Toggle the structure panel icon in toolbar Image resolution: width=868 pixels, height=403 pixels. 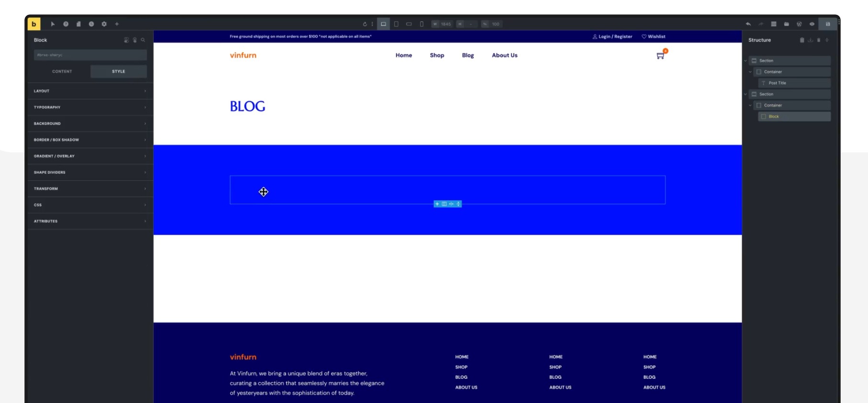click(x=774, y=24)
